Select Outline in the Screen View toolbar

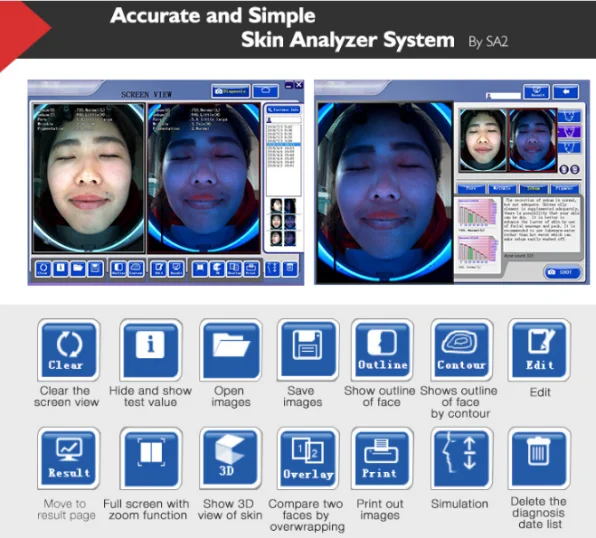[118, 269]
